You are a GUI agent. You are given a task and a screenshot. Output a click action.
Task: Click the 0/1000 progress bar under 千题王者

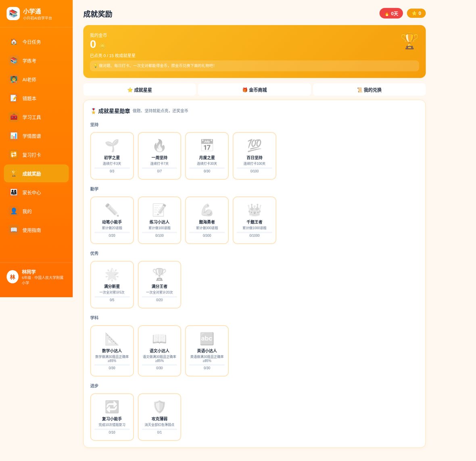(255, 232)
